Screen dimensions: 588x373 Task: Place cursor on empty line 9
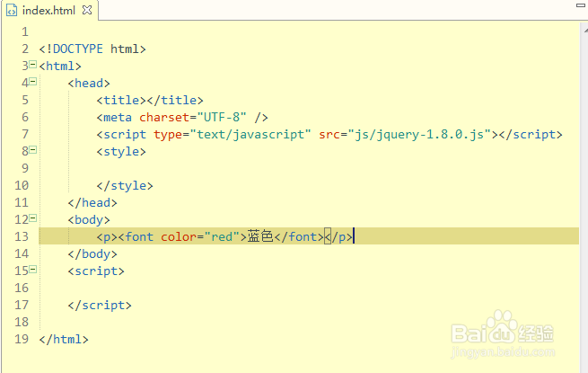point(180,168)
